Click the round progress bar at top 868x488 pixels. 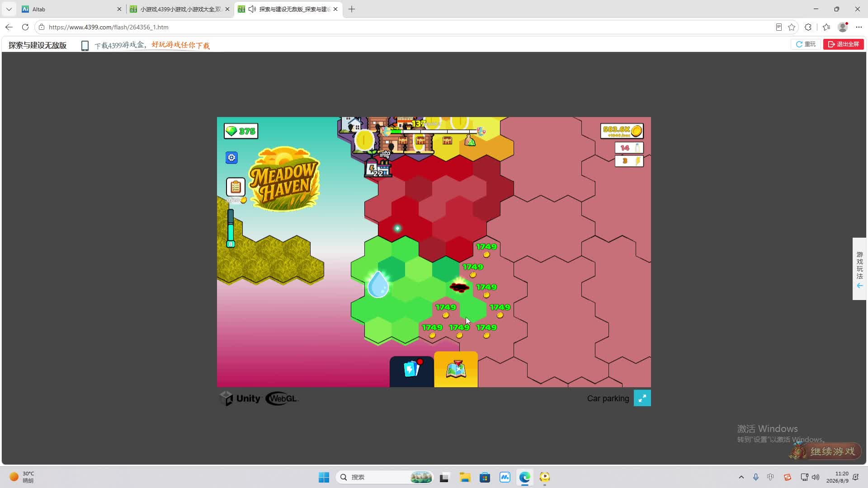(434, 131)
